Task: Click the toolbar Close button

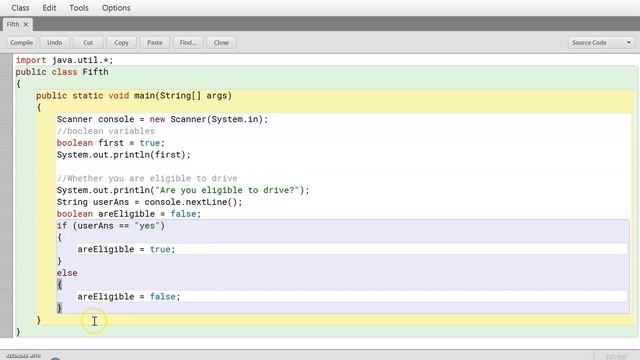Action: click(x=221, y=42)
